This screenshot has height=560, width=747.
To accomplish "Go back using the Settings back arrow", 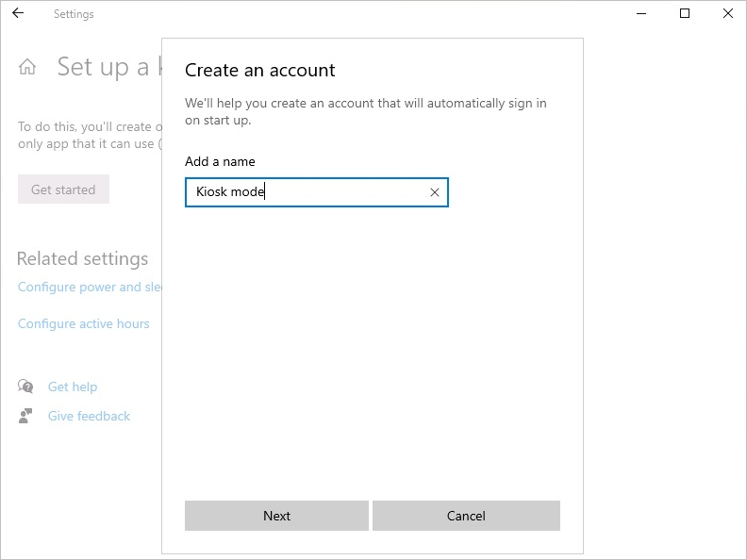I will point(18,13).
